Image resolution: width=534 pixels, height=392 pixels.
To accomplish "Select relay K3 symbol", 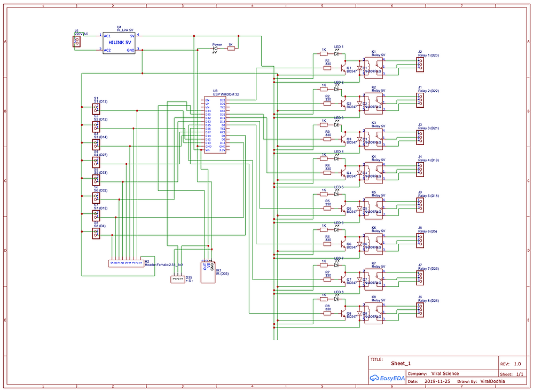I will [374, 139].
